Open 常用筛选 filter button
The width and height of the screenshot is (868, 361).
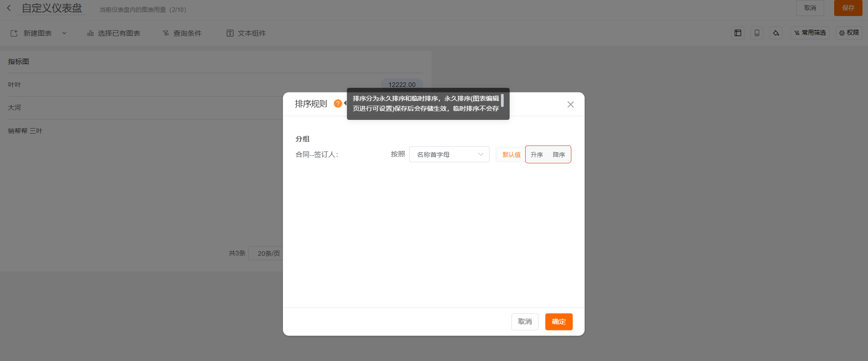pos(810,33)
